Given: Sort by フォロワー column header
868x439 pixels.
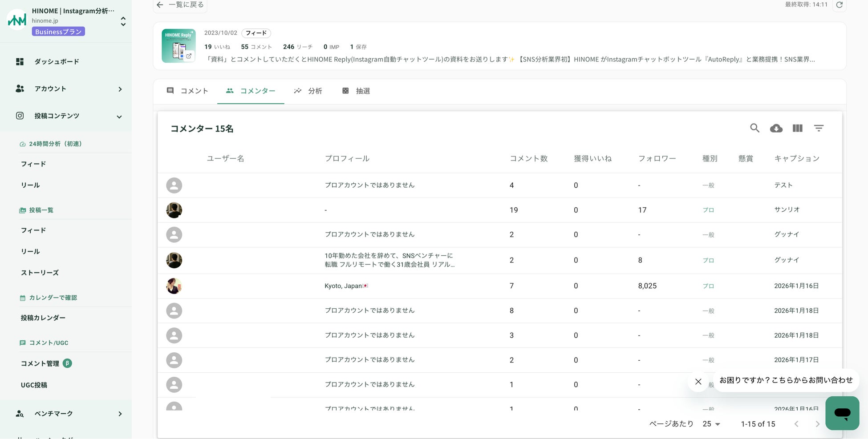Looking at the screenshot, I should pyautogui.click(x=657, y=158).
